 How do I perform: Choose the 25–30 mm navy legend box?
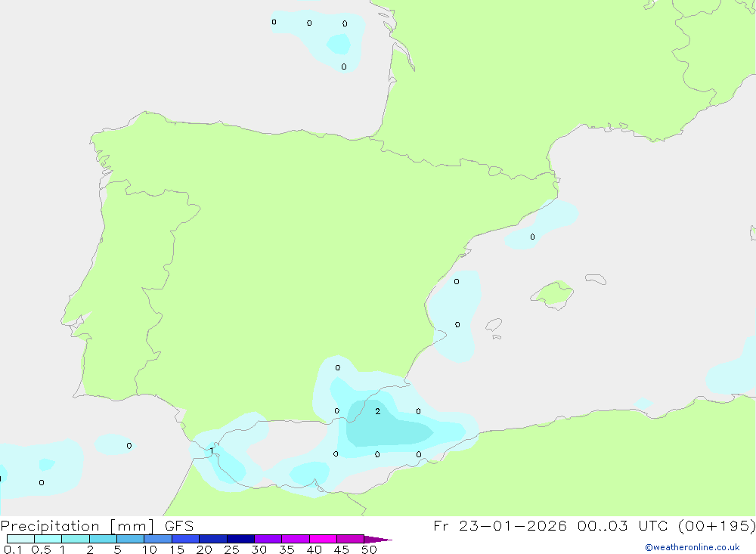(x=240, y=539)
